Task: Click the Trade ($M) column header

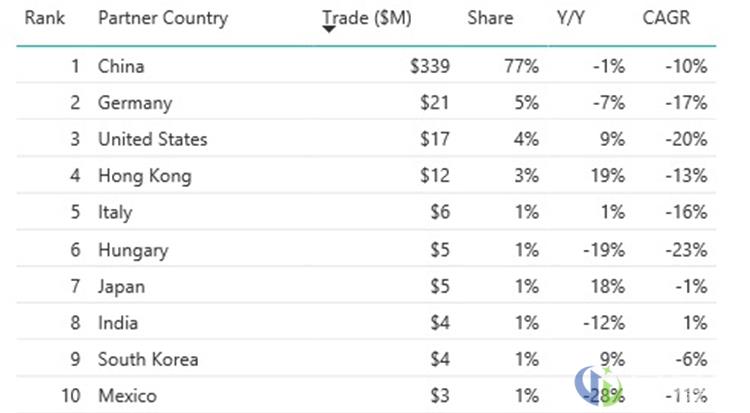Action: (x=367, y=18)
